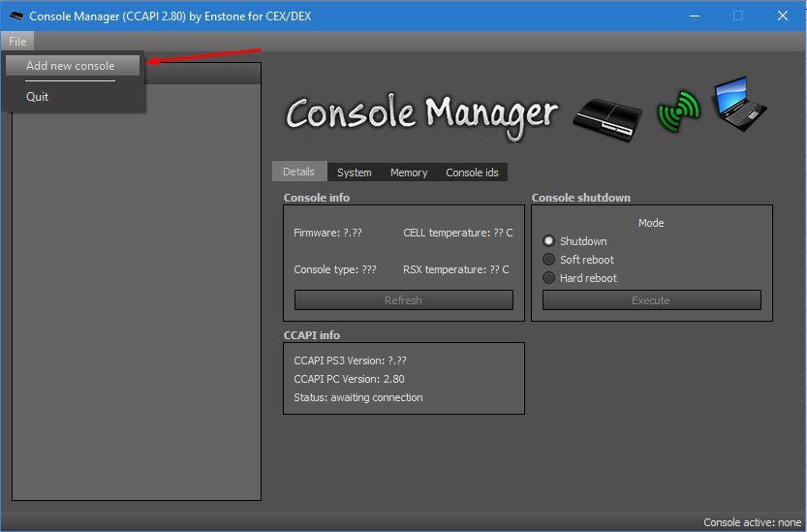
Task: Click the Status: awaiting connection text
Action: pos(358,397)
